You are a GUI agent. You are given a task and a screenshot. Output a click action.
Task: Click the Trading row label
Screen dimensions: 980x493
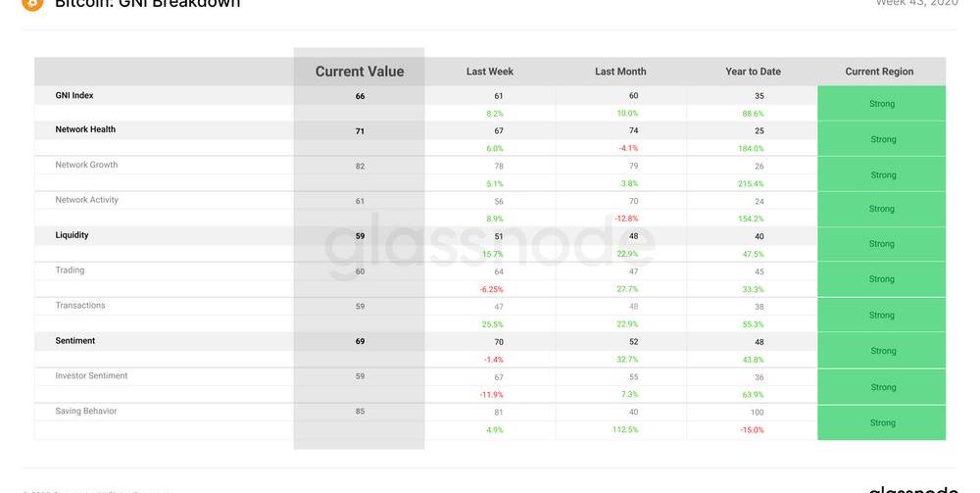tap(70, 271)
